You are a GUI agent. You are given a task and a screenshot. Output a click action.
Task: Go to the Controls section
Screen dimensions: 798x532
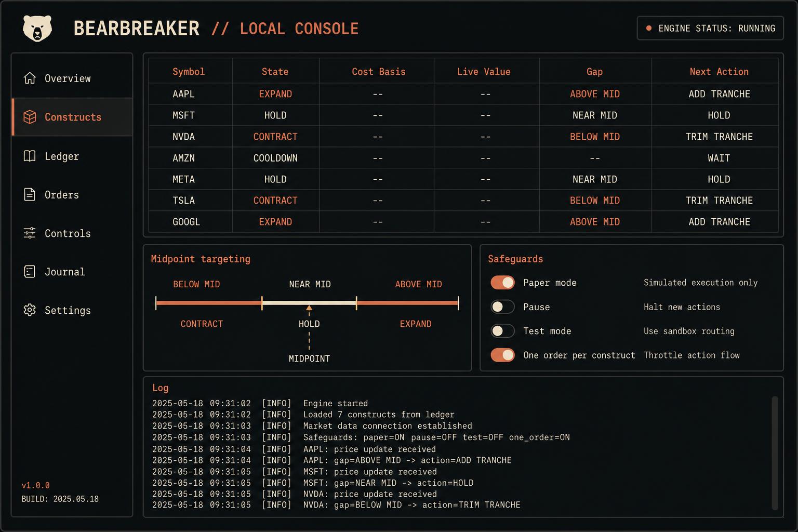(72, 233)
